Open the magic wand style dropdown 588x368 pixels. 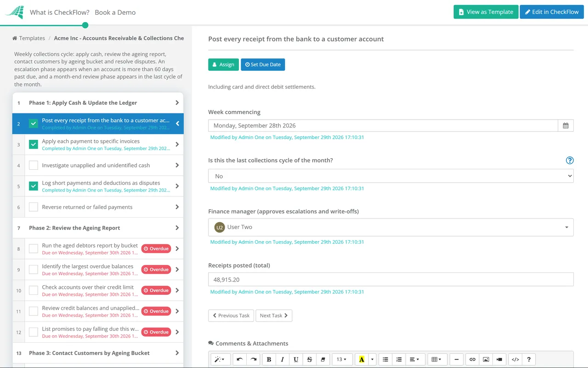tap(220, 360)
